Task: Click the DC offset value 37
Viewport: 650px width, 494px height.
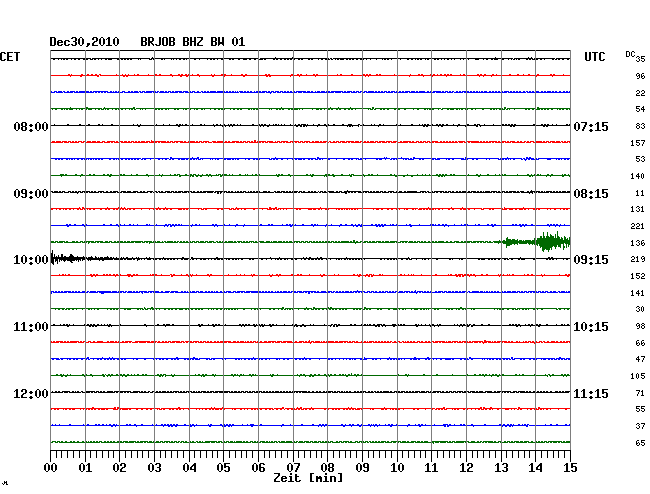Action: tap(640, 426)
